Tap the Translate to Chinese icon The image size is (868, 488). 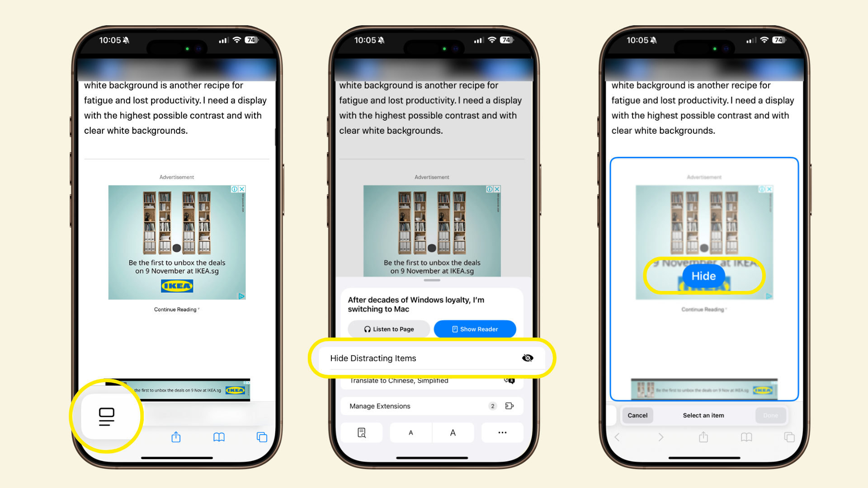(x=509, y=380)
